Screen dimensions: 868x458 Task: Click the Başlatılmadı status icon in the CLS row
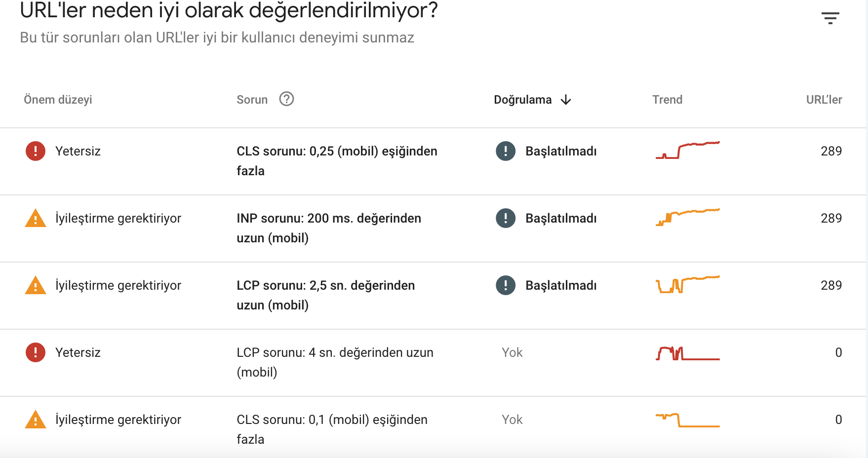tap(506, 151)
